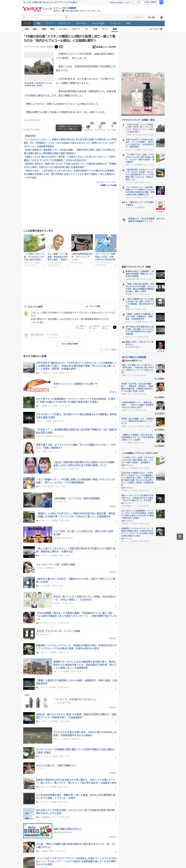The height and width of the screenshot is (868, 186).
Task: Open the マイページ link
Action: click(x=139, y=17)
